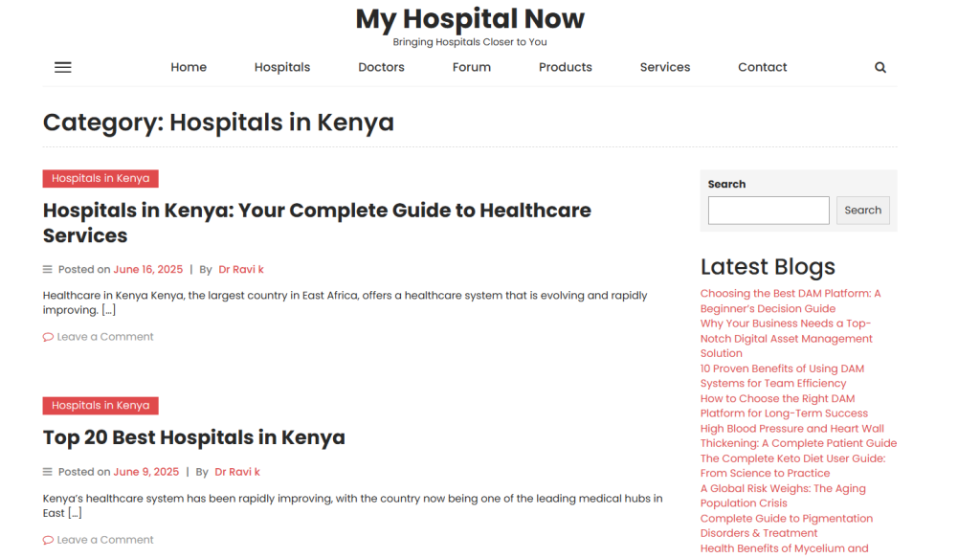Screen dimensions: 980x558
Task: Open Top 20 Best Hospitals in Kenya post
Action: pyautogui.click(x=193, y=437)
